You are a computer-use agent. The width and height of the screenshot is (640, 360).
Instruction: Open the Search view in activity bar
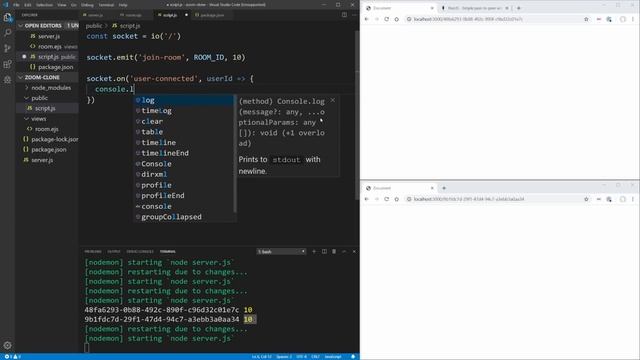[7, 33]
